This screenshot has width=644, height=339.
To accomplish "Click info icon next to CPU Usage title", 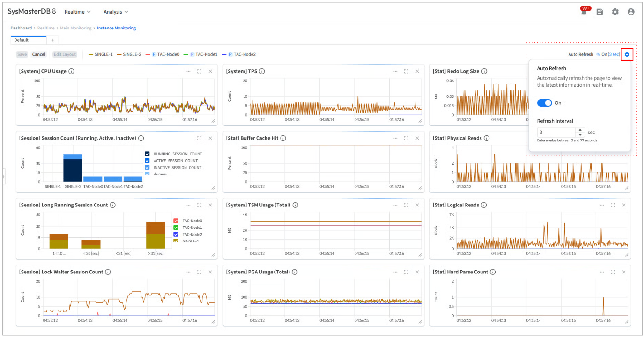I will pos(71,72).
